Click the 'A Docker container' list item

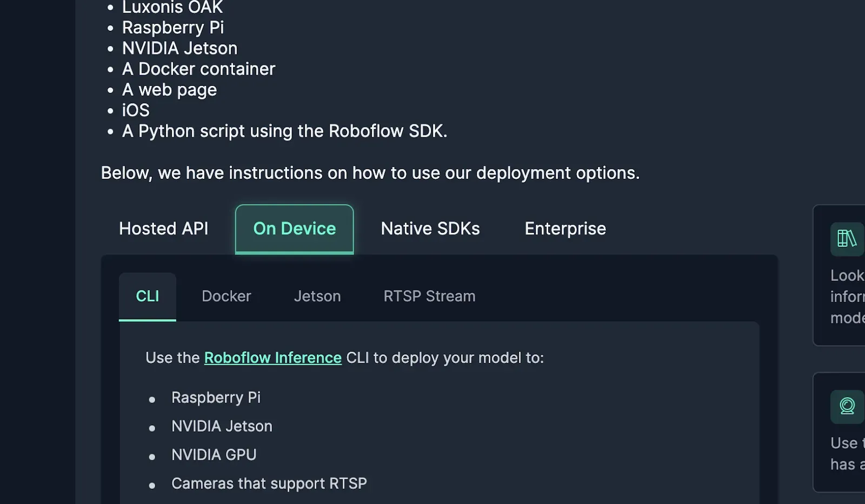198,69
